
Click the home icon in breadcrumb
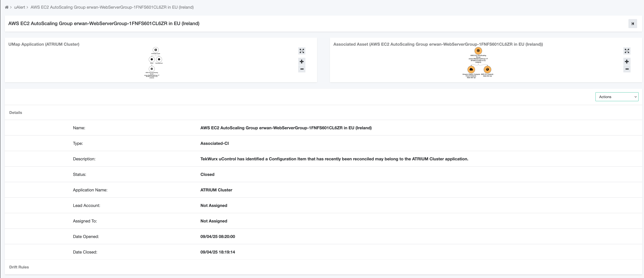coord(6,7)
